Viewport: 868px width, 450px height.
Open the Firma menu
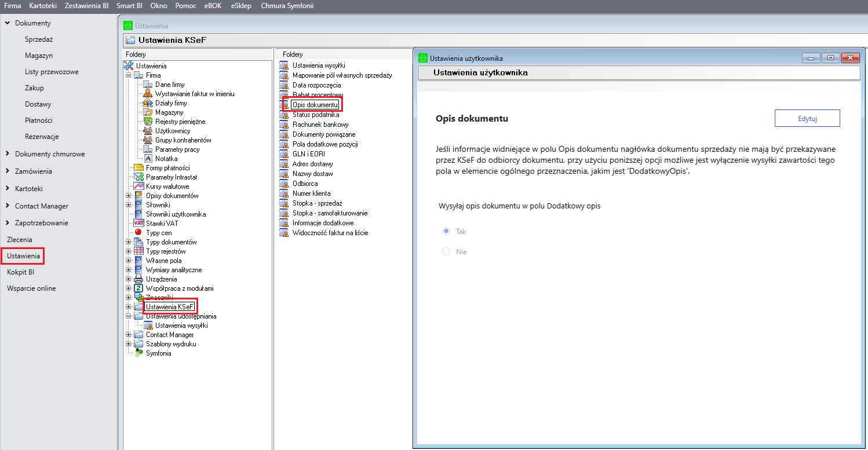coord(13,6)
